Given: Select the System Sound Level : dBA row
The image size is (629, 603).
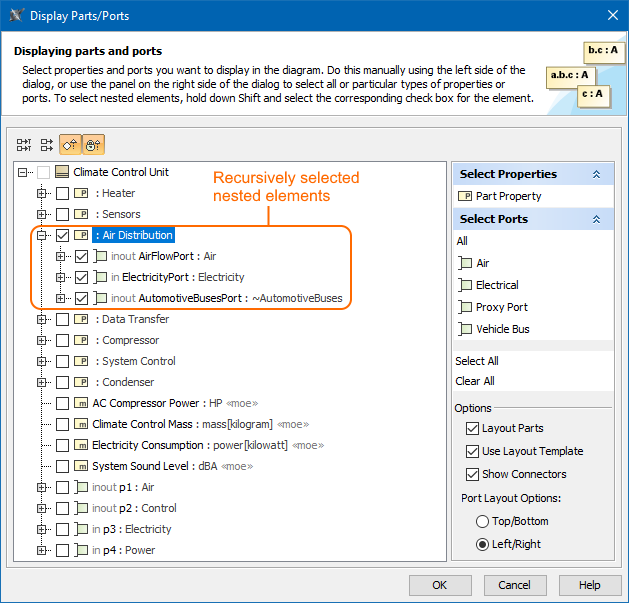Looking at the screenshot, I should [x=172, y=466].
